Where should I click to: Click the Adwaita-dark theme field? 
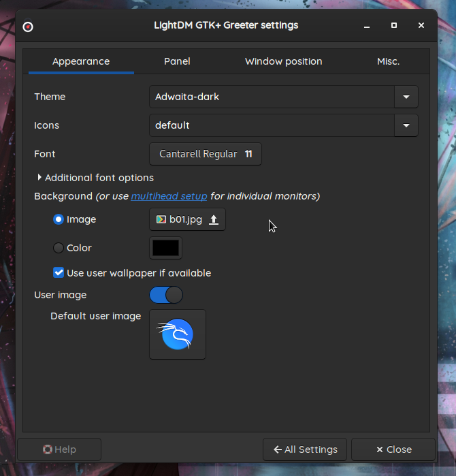[272, 97]
